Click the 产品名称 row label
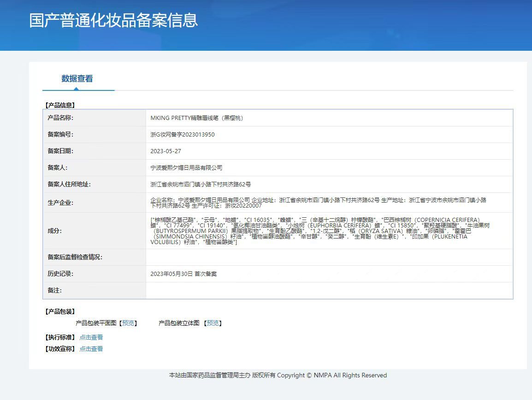 point(60,118)
